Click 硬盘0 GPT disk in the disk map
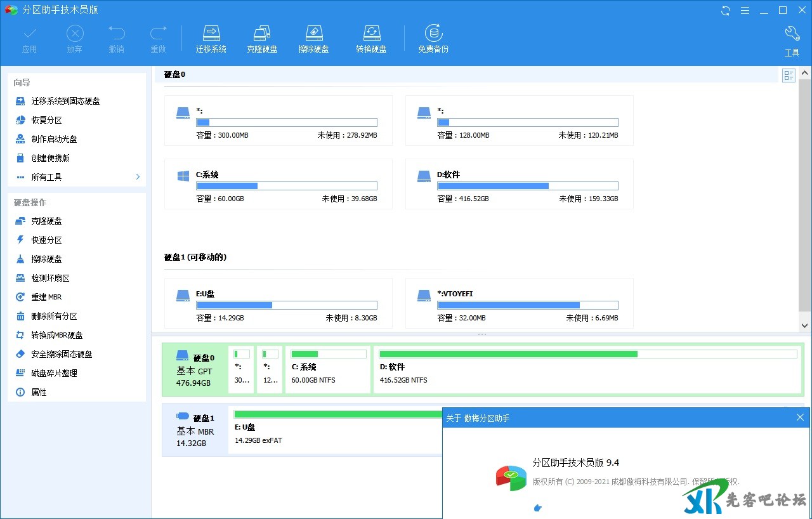 (x=194, y=369)
